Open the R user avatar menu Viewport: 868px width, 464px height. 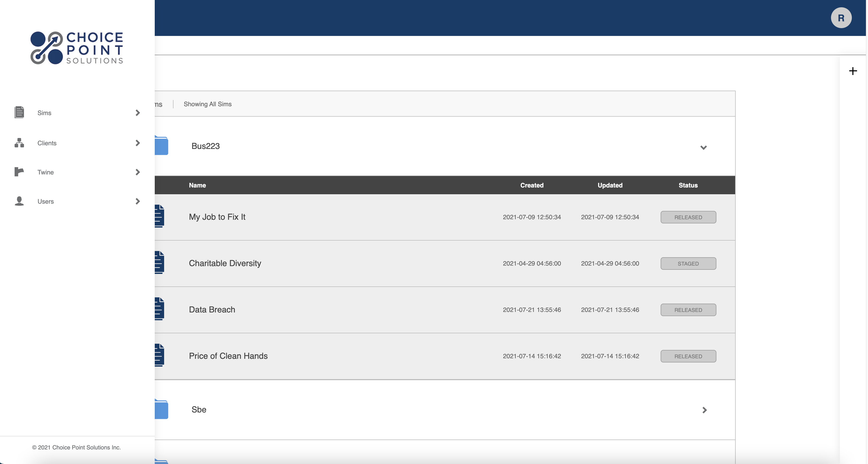841,18
